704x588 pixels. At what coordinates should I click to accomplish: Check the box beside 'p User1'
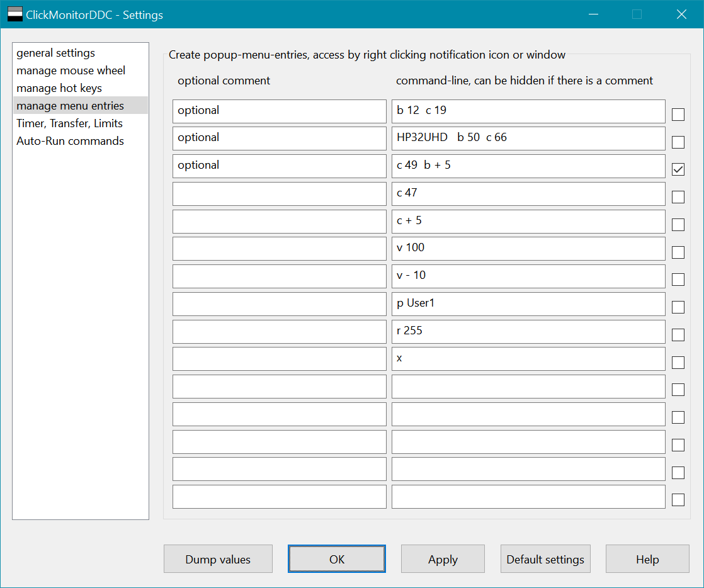click(678, 307)
